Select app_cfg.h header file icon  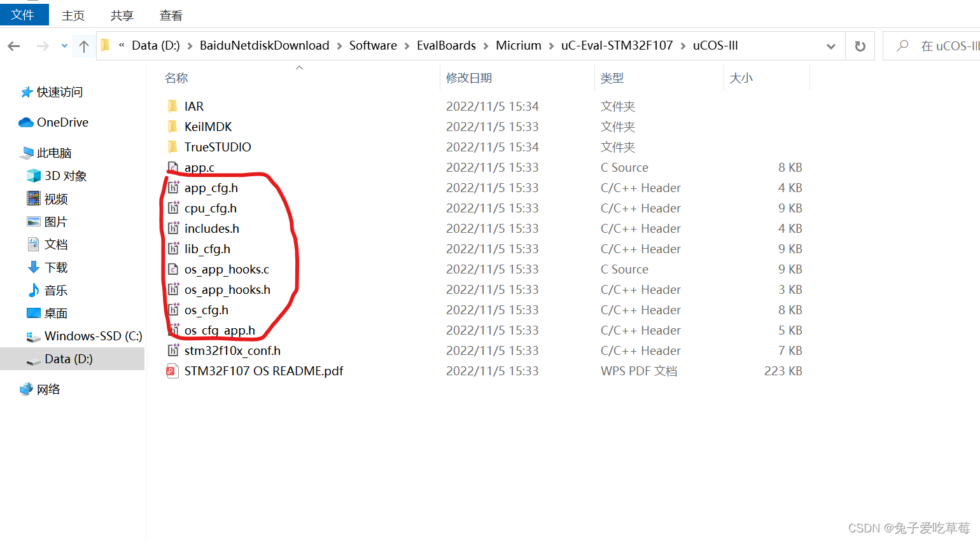click(173, 188)
